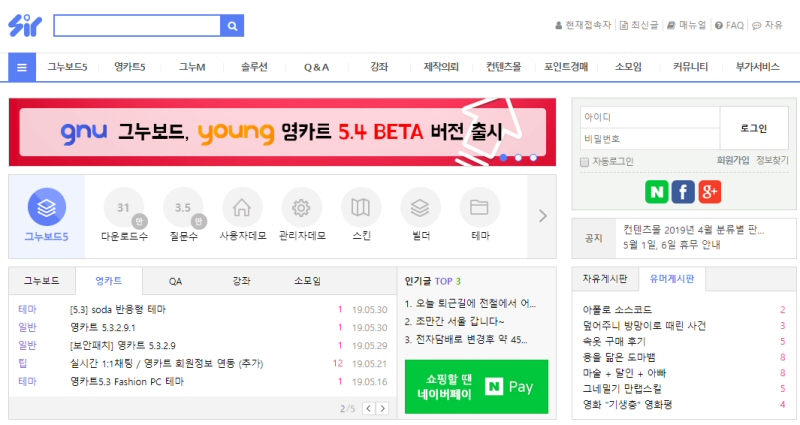This screenshot has width=800, height=425.
Task: Click the SIR site logo
Action: click(x=24, y=26)
